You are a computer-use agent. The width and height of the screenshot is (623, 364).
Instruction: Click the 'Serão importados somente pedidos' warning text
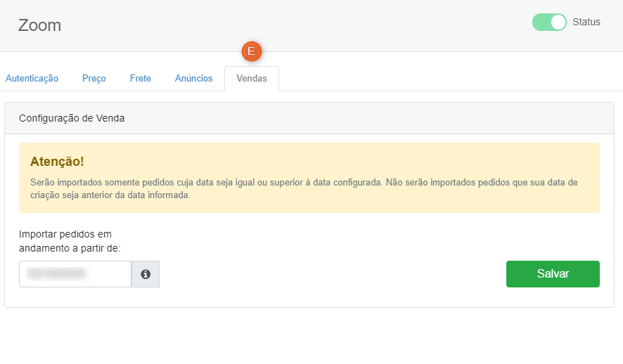[x=304, y=188]
